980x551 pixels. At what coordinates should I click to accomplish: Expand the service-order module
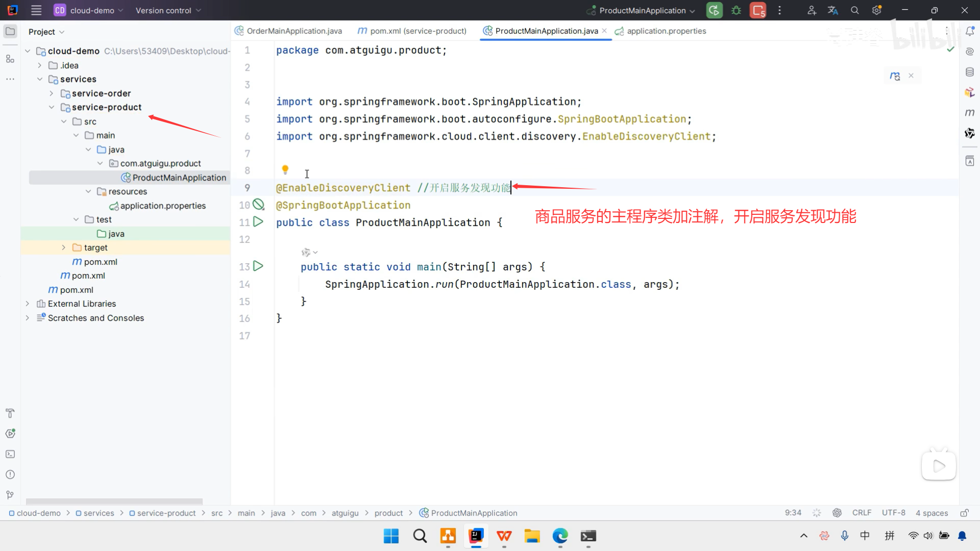coord(52,93)
